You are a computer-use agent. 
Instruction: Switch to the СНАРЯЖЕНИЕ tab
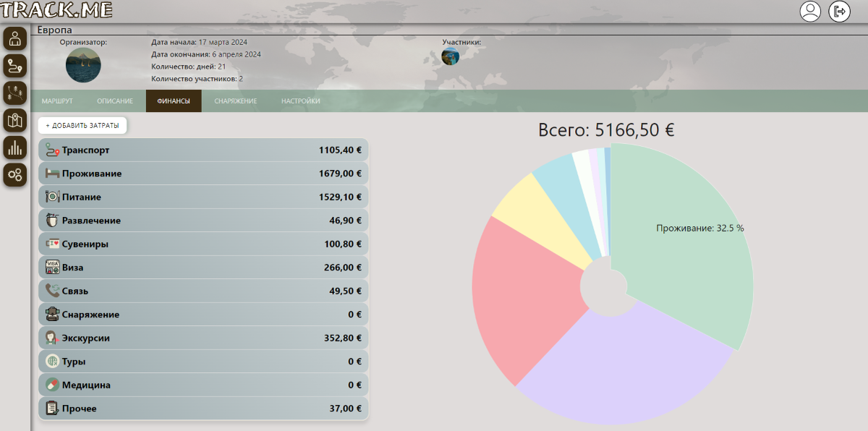[x=236, y=101]
